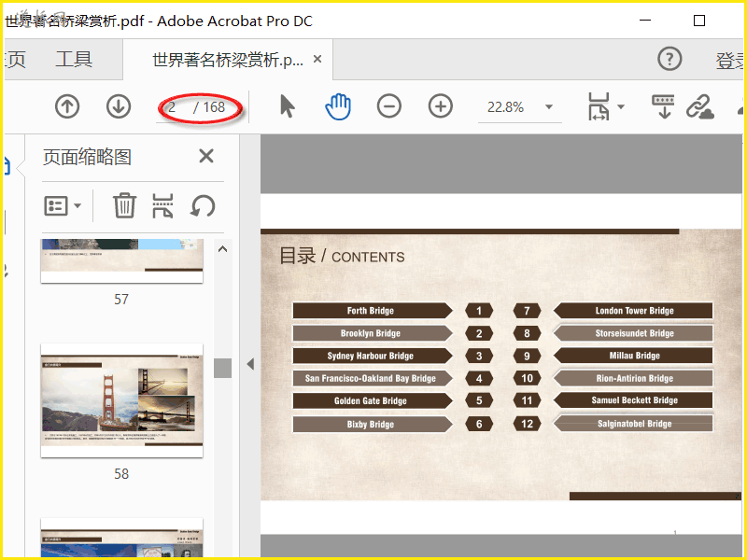Click the number 1 hexagon badge
747x560 pixels.
click(479, 311)
